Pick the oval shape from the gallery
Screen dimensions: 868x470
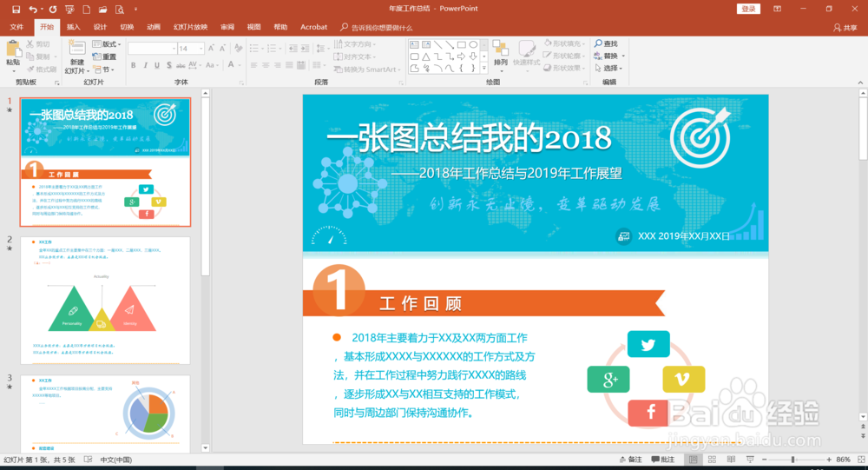click(x=473, y=45)
